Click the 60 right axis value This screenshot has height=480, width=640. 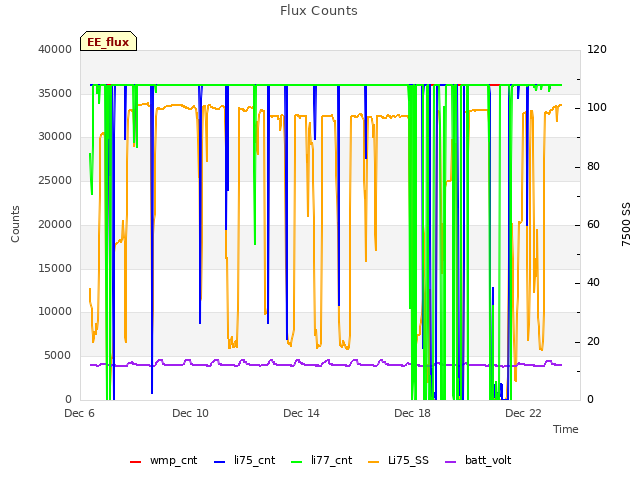click(593, 224)
